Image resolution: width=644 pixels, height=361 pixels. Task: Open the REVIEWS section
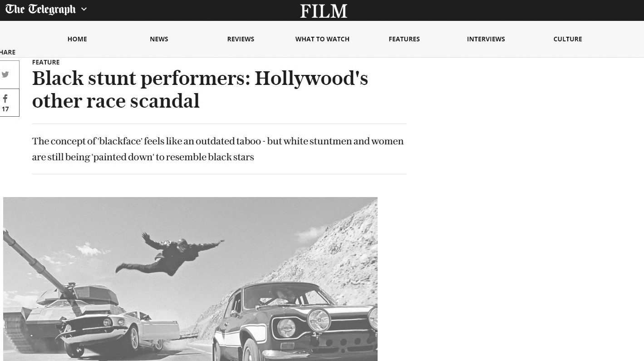(241, 39)
